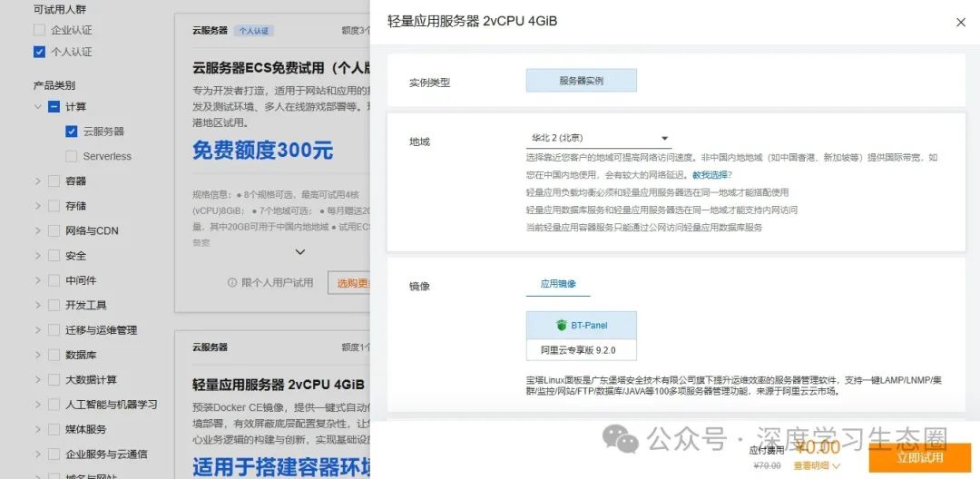Click the 产品类别 heading
This screenshot has height=479, width=980.
[54, 85]
